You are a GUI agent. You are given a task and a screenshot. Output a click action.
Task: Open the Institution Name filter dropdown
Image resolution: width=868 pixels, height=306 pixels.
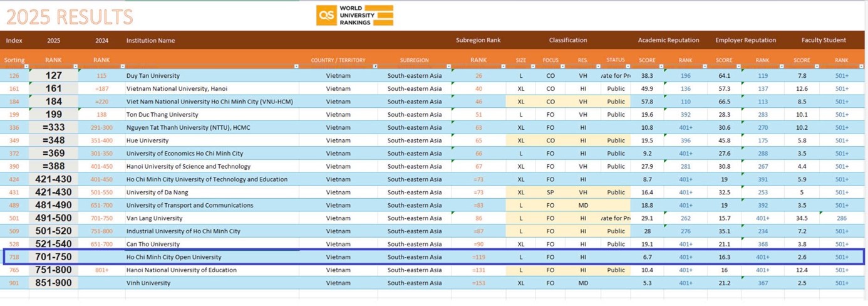pos(296,66)
